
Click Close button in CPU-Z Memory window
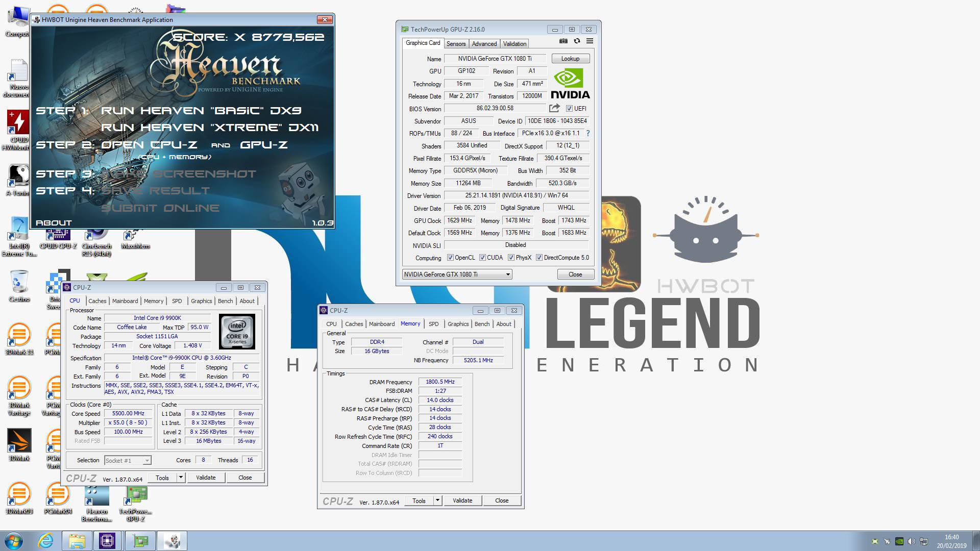click(502, 500)
